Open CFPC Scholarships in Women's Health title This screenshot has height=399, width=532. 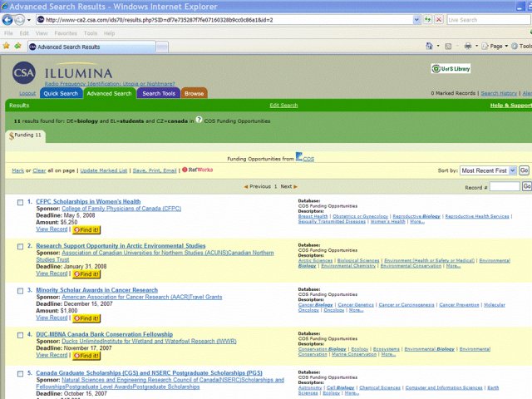click(88, 201)
